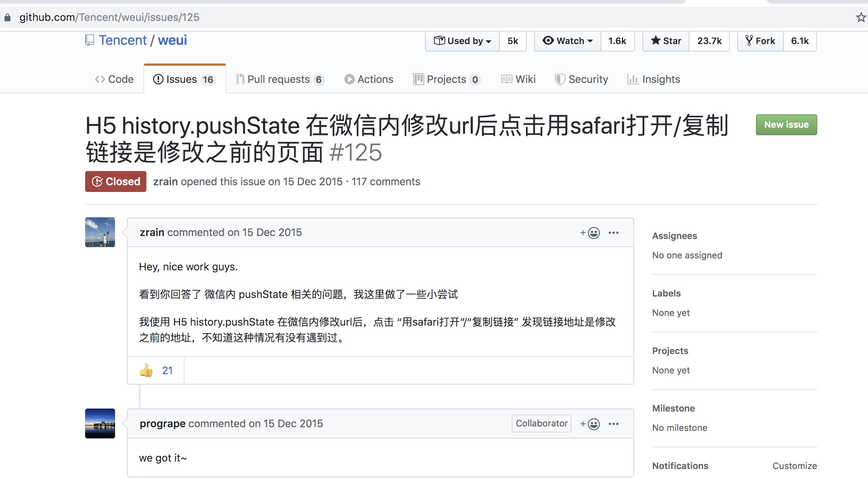Viewport: 868px width, 478px height.
Task: Click the 'No milestone' text
Action: click(x=680, y=428)
